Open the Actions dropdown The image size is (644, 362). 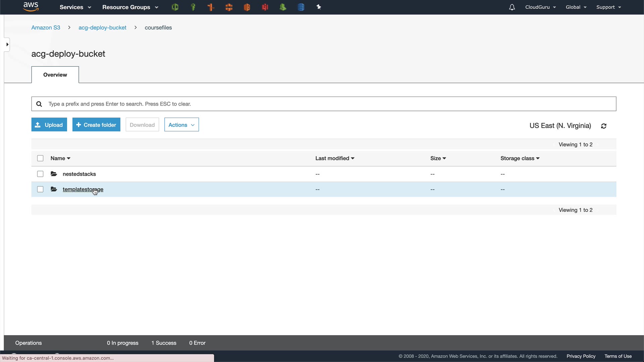(x=181, y=125)
